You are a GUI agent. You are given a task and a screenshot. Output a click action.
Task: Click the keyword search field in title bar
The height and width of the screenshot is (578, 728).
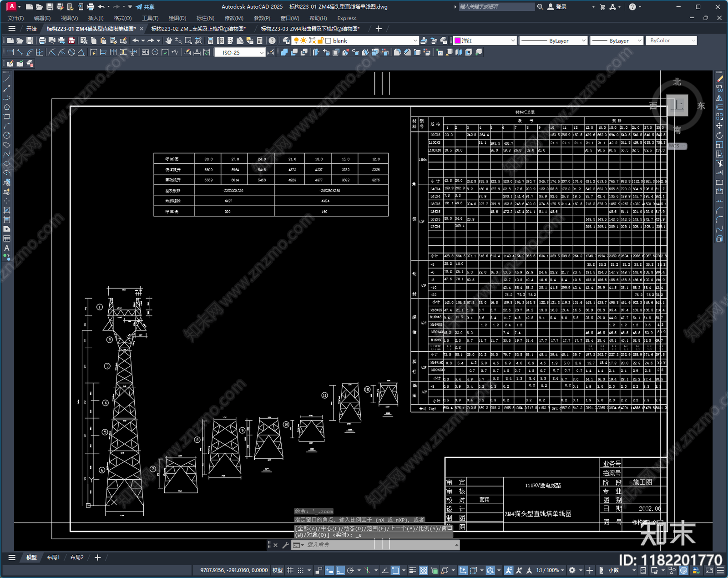click(496, 7)
